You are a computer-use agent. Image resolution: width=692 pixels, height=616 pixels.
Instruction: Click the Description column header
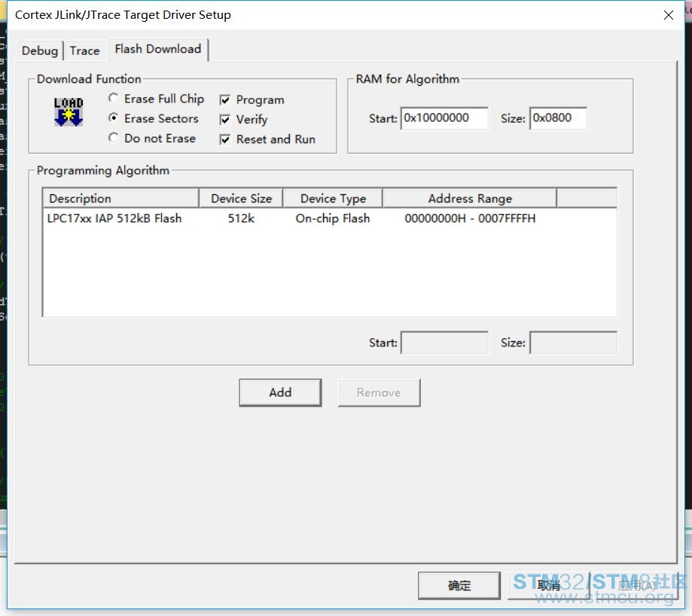point(120,199)
